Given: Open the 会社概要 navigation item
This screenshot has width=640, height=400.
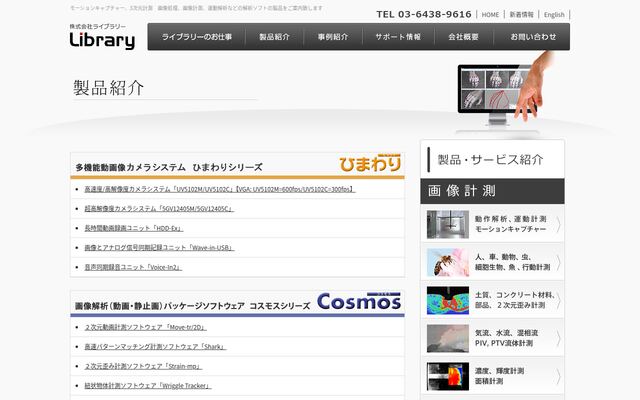Looking at the screenshot, I should tap(463, 37).
